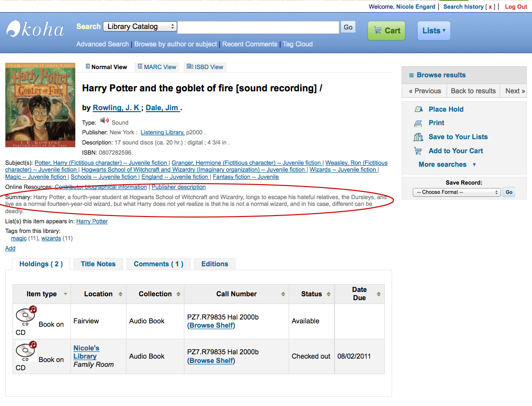Clear search history with x
This screenshot has height=406, width=532.
(490, 6)
